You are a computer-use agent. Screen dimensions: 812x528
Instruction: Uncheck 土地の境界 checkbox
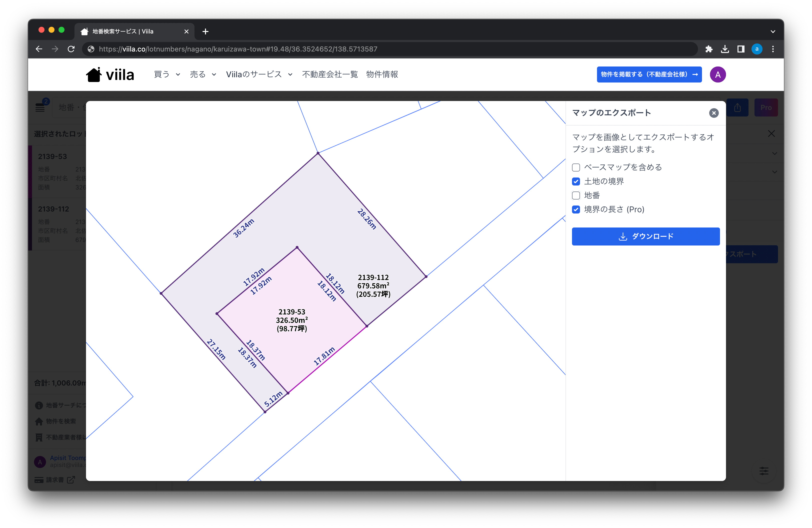click(576, 181)
